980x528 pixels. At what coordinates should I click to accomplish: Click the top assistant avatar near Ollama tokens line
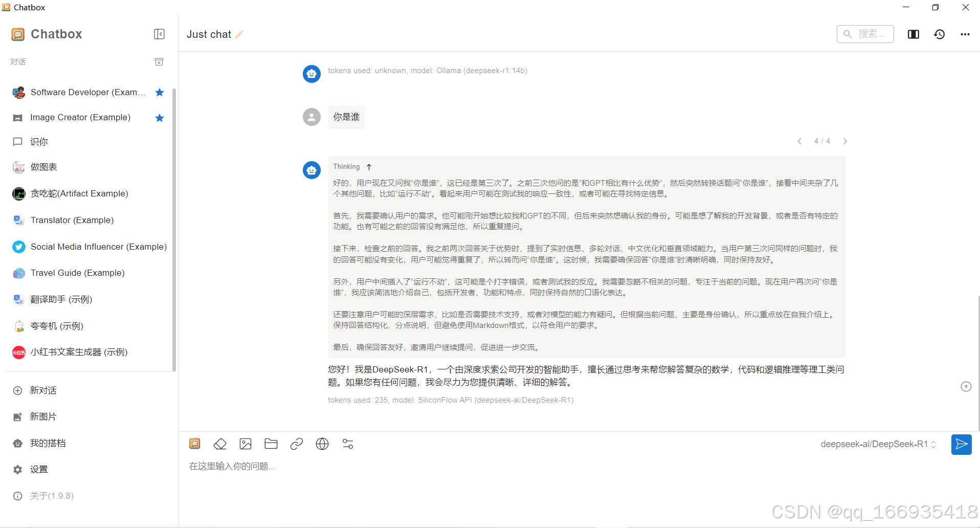click(311, 74)
